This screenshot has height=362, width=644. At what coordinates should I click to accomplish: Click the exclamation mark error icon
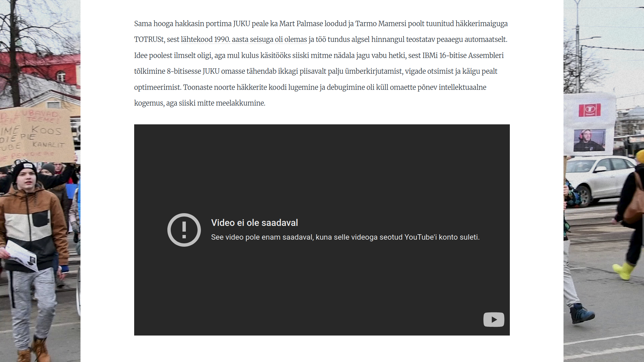point(184,230)
